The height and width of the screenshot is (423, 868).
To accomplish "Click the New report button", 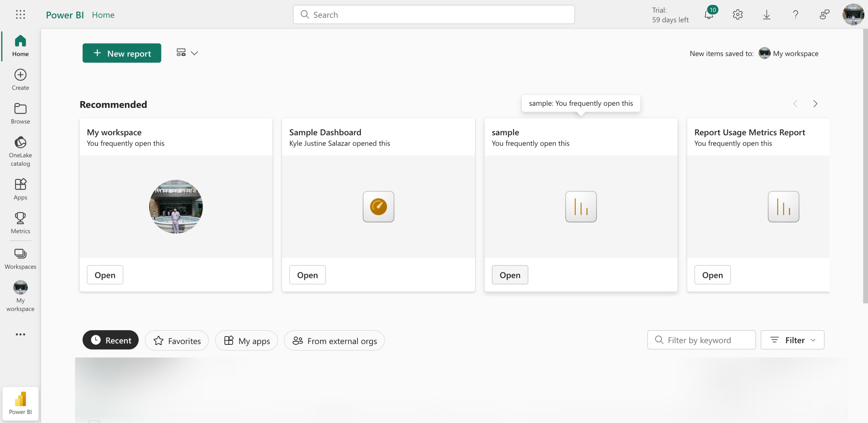I will (122, 53).
